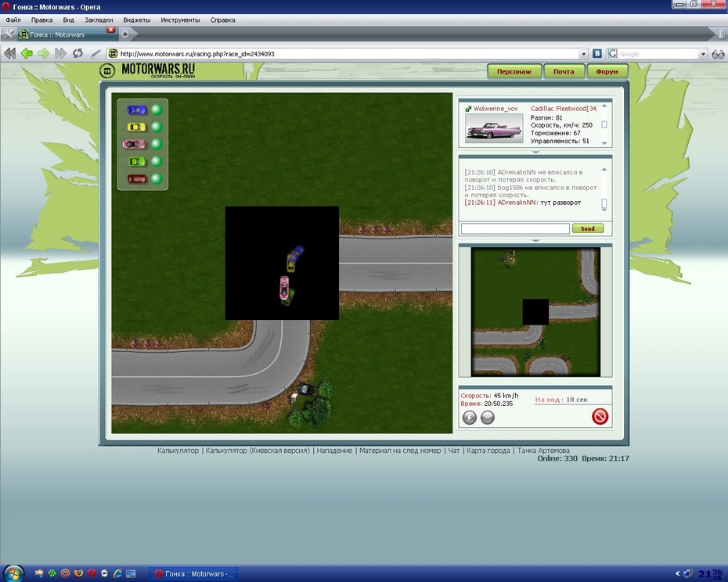Open the Виджеты menu
The image size is (728, 582).
[136, 20]
